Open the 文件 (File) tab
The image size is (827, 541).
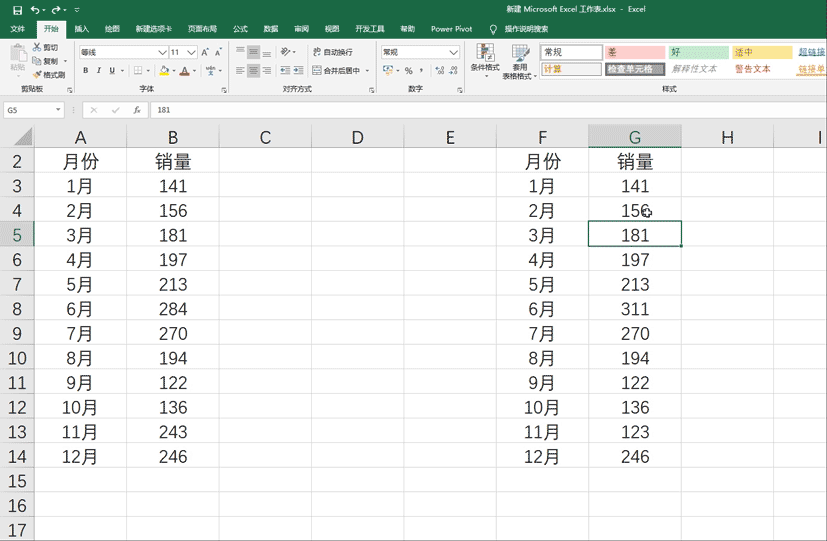coord(17,29)
